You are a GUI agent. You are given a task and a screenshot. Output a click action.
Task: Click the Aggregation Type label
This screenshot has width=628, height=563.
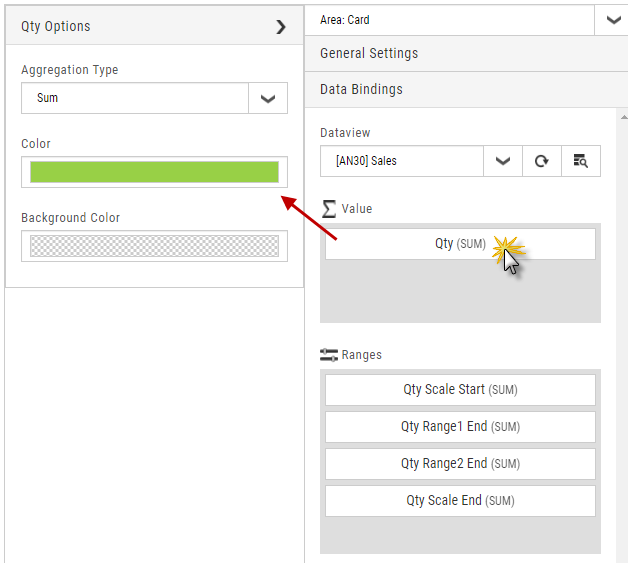70,70
